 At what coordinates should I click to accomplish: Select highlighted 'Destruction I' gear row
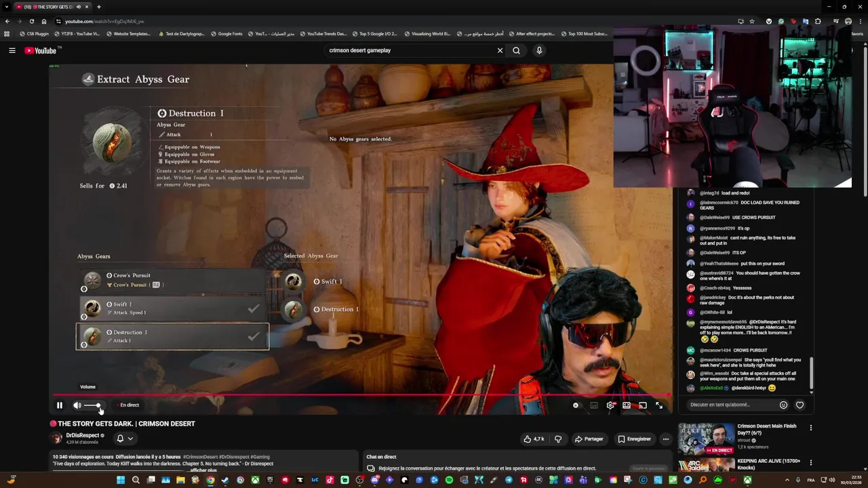pyautogui.click(x=172, y=337)
